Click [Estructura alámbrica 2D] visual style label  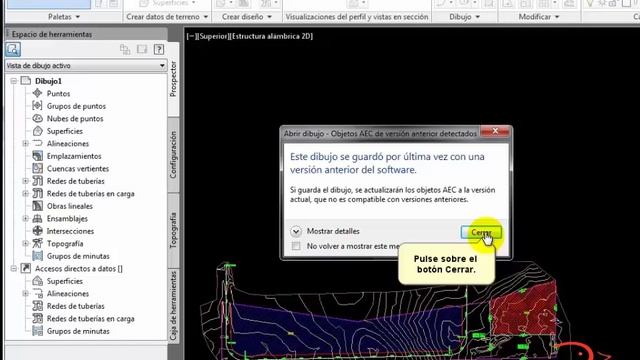click(x=271, y=36)
